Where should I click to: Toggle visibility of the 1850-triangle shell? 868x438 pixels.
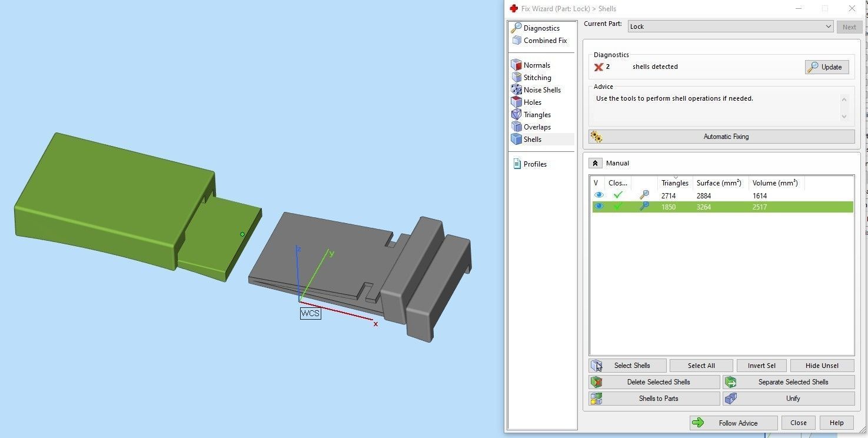pos(598,207)
